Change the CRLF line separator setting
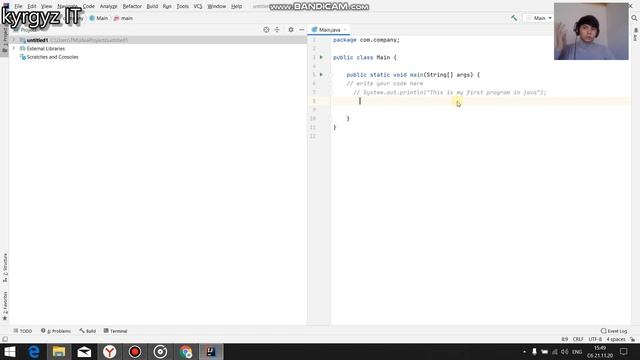The height and width of the screenshot is (360, 640). tap(578, 339)
